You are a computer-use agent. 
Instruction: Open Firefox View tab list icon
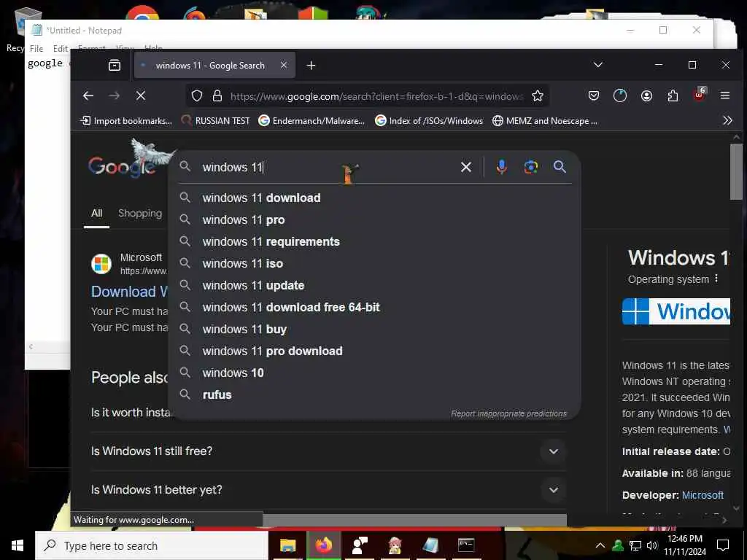tap(115, 65)
